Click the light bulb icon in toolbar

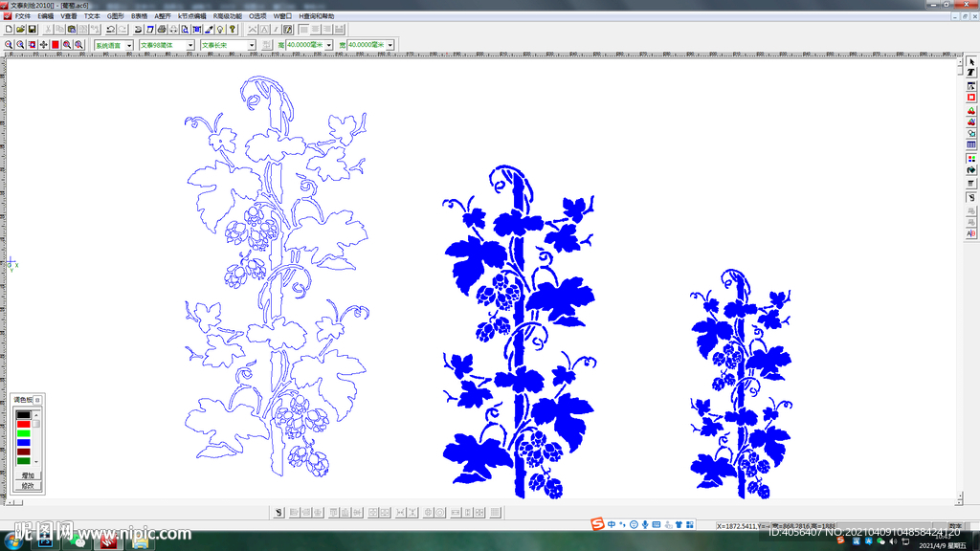click(x=221, y=30)
